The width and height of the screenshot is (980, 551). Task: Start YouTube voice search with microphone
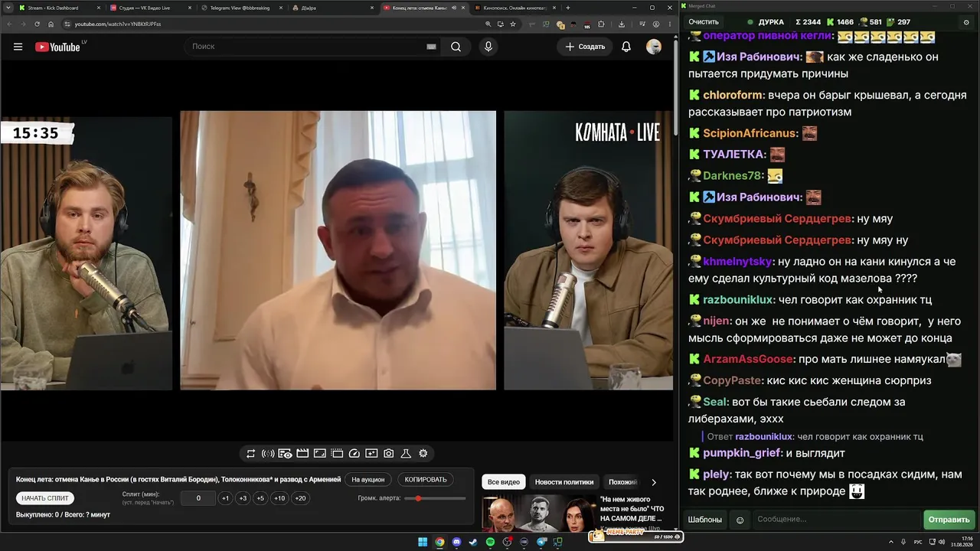488,47
